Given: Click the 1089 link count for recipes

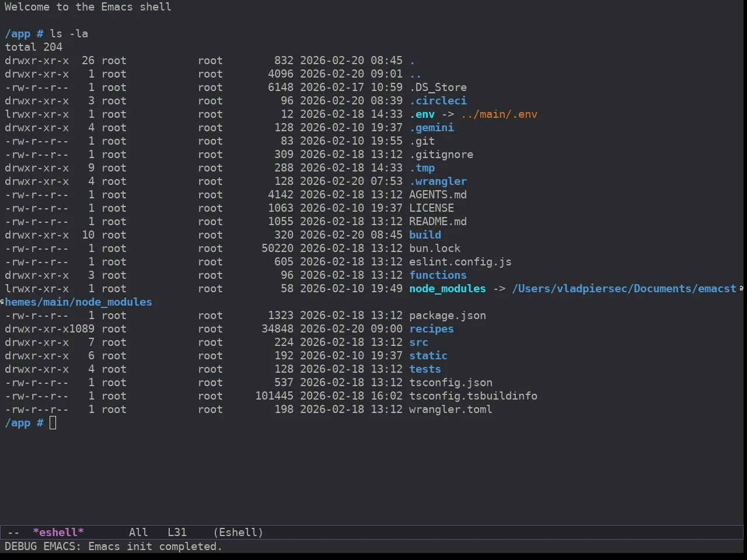Looking at the screenshot, I should 82,329.
